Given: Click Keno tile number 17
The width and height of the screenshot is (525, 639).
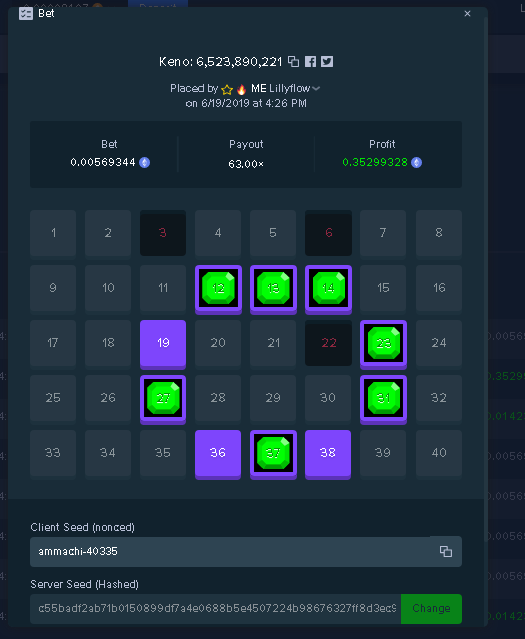Looking at the screenshot, I should pos(53,343).
